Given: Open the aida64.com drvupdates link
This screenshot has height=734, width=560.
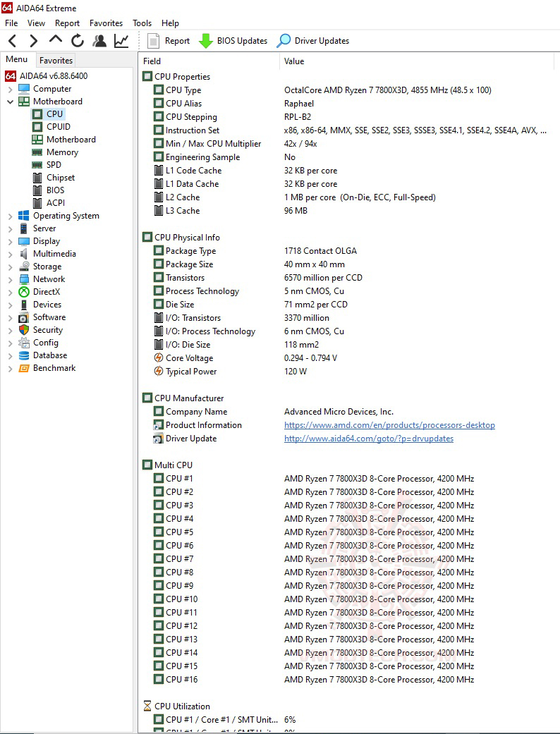Looking at the screenshot, I should click(369, 439).
